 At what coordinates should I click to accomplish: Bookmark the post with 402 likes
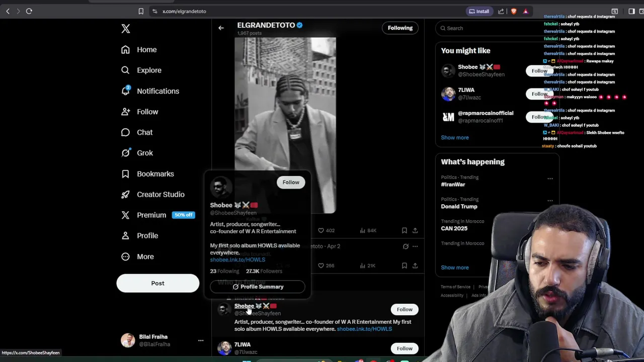point(404,230)
